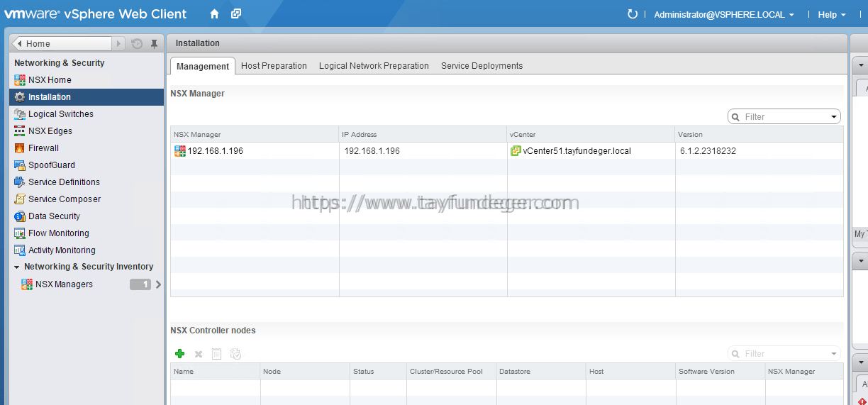Sort controllers by Status column
This screenshot has width=868, height=405.
tap(378, 372)
